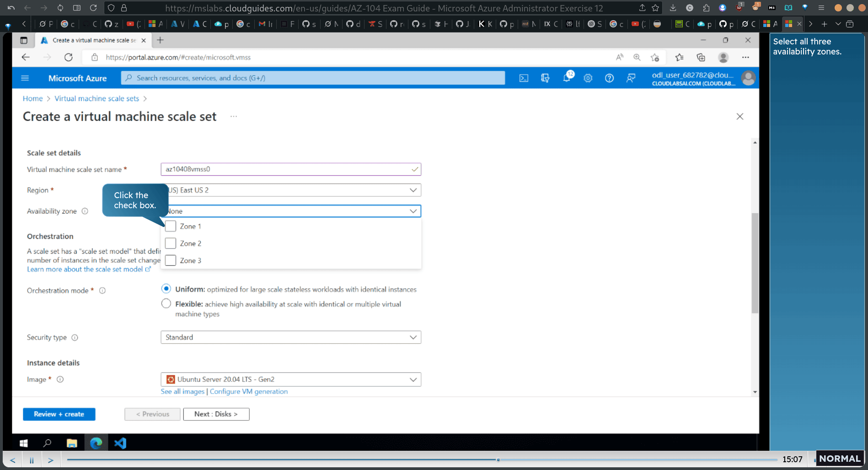Viewport: 868px width, 470px height.
Task: Check the Zone 2 checkbox
Action: pos(171,243)
